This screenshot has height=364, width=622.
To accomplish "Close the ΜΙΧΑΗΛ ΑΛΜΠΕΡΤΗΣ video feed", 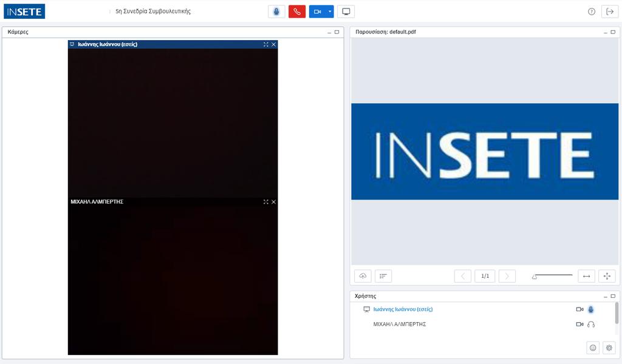I will coord(273,201).
